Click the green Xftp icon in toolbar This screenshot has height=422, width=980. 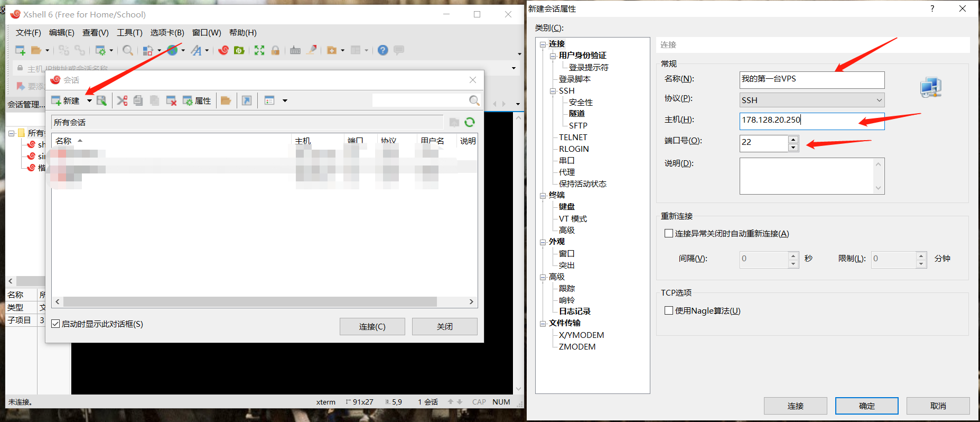coord(239,50)
